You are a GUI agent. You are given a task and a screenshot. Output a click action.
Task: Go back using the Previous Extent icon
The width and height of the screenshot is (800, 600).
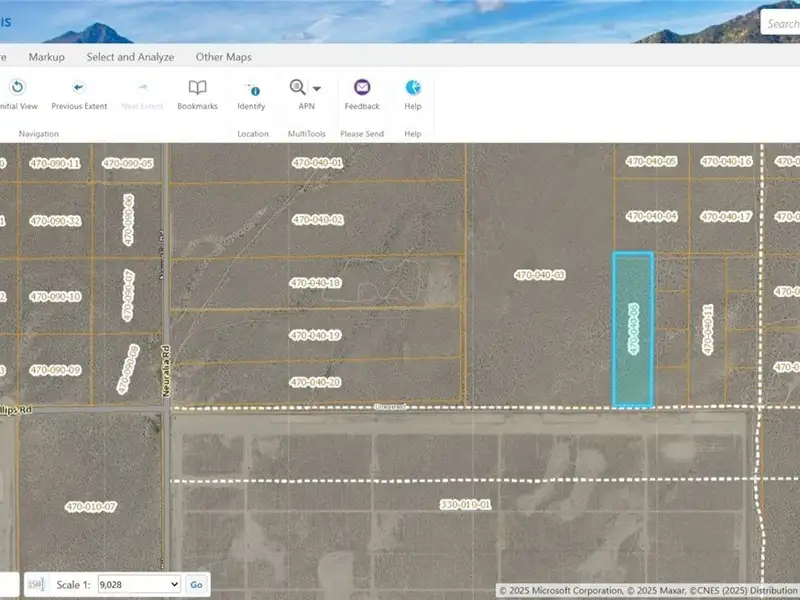[x=79, y=88]
